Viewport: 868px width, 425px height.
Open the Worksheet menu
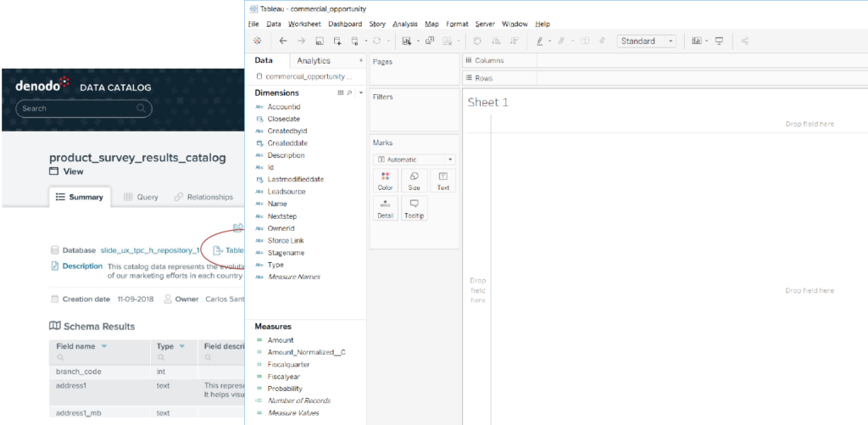tap(304, 24)
